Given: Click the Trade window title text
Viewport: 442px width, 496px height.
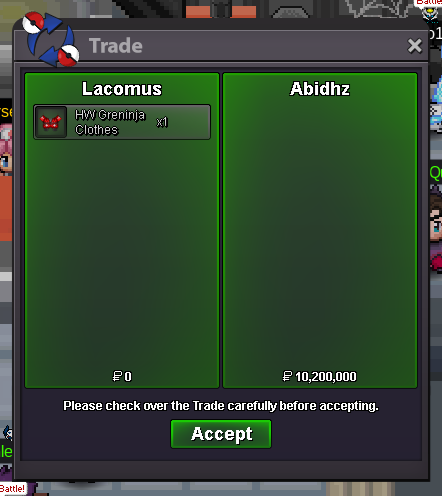Looking at the screenshot, I should click(x=116, y=46).
